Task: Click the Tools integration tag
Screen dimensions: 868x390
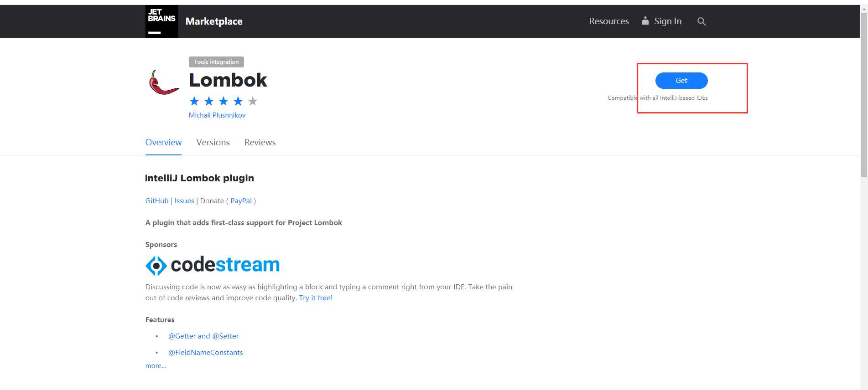Action: (x=216, y=62)
